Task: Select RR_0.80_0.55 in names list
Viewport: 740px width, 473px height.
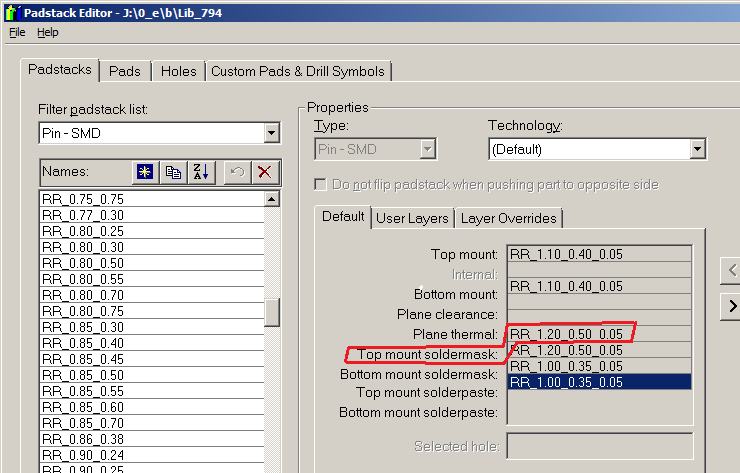Action: [152, 279]
